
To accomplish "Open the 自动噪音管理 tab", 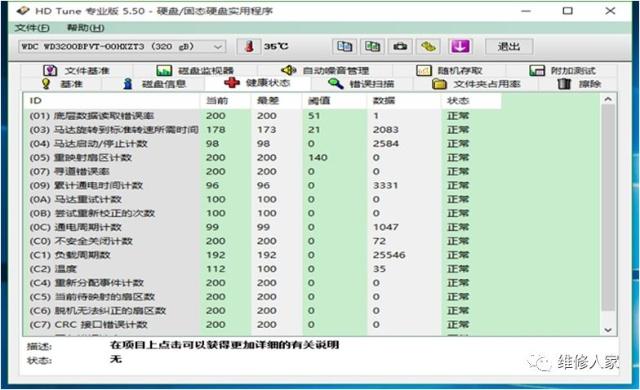I will pyautogui.click(x=325, y=71).
